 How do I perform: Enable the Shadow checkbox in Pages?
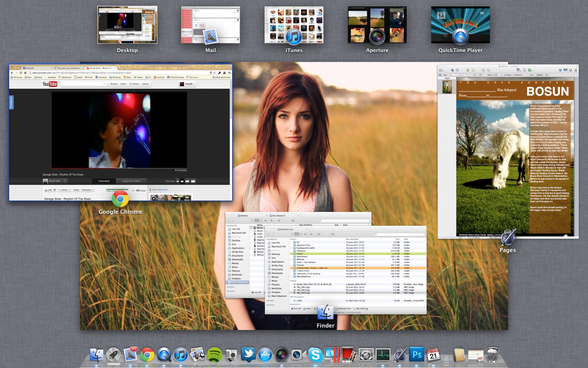[x=505, y=75]
